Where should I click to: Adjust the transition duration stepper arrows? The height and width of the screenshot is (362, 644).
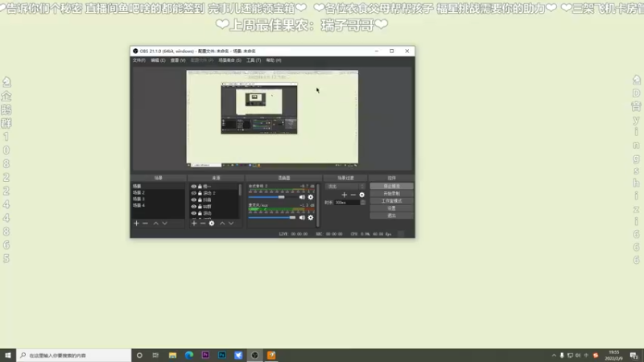tap(363, 203)
